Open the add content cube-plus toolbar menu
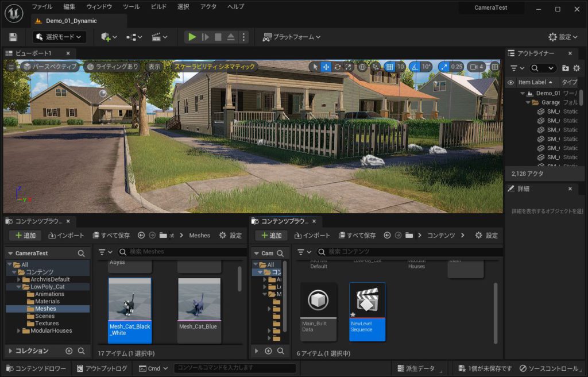 tap(109, 37)
